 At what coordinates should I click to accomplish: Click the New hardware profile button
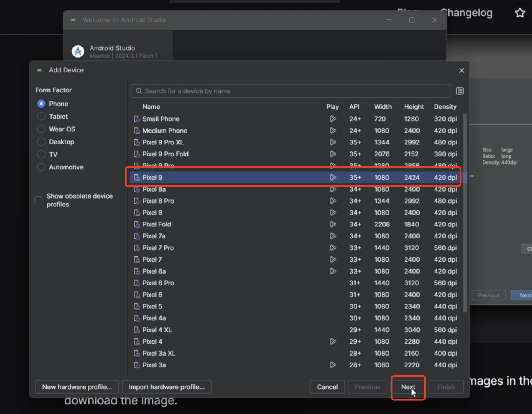click(77, 387)
